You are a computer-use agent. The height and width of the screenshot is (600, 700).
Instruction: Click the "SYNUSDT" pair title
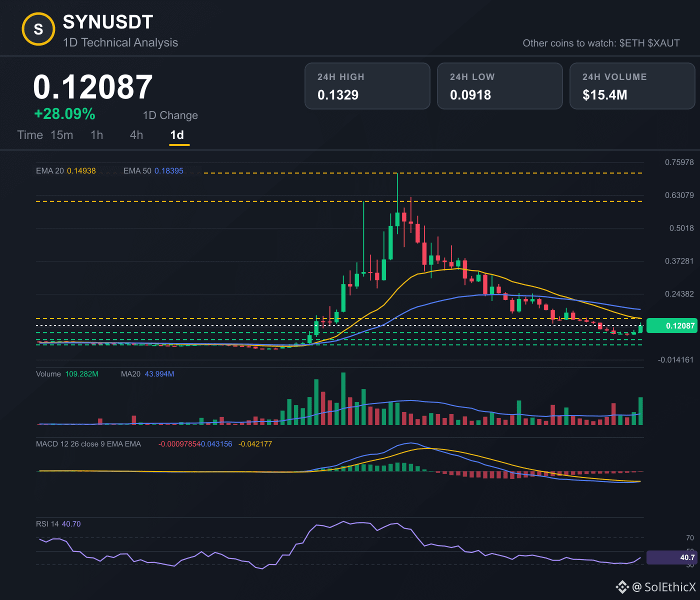pyautogui.click(x=108, y=22)
